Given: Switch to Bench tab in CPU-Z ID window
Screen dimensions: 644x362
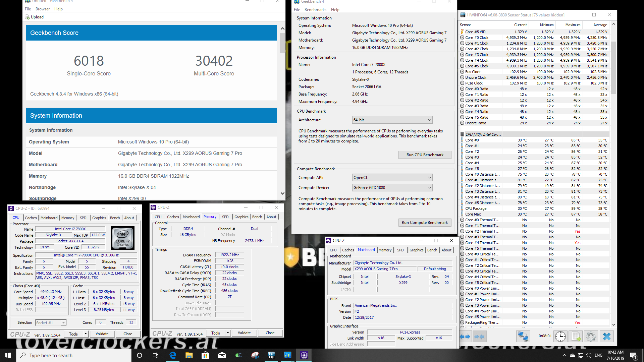Looking at the screenshot, I should pos(115,218).
